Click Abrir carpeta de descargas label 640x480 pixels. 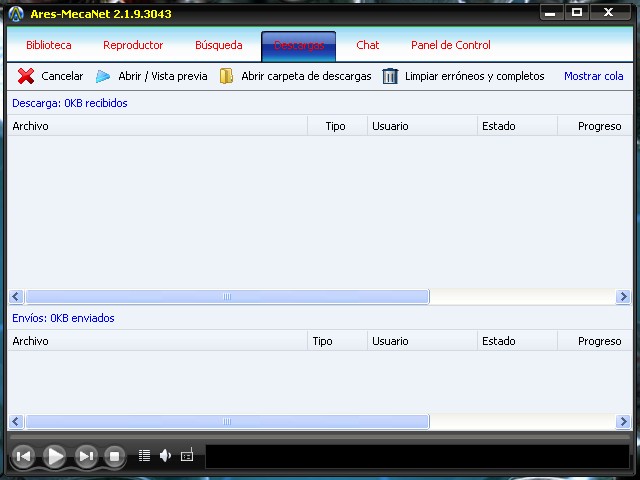coord(306,76)
